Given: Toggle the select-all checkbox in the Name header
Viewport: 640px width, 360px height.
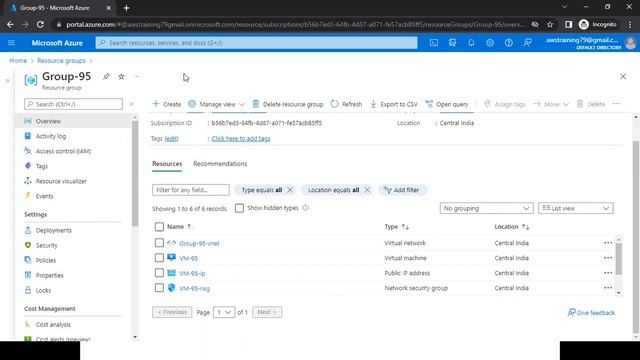Looking at the screenshot, I should point(159,227).
